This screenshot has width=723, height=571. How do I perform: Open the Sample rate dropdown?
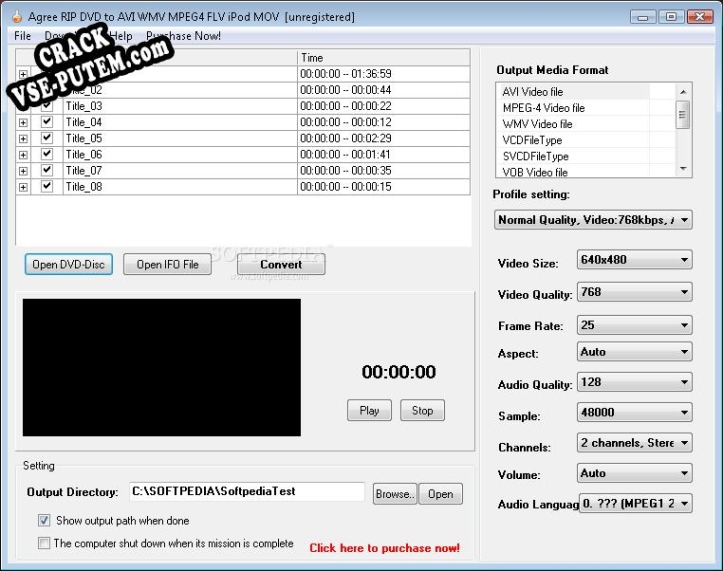pos(634,412)
